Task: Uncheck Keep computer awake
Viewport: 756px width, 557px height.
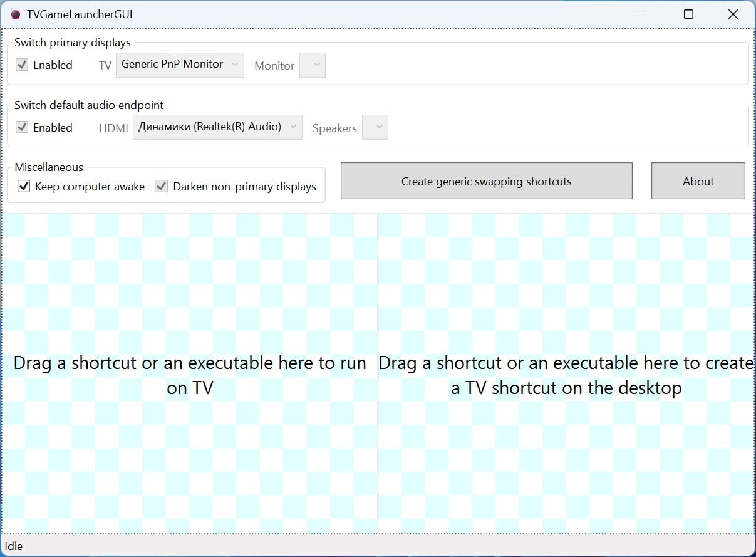Action: click(x=24, y=187)
